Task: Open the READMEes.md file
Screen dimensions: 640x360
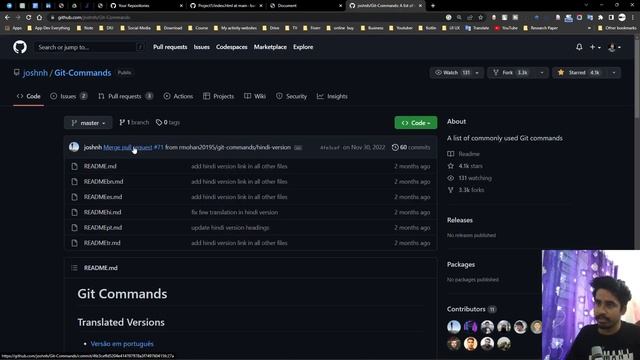Action: point(103,197)
